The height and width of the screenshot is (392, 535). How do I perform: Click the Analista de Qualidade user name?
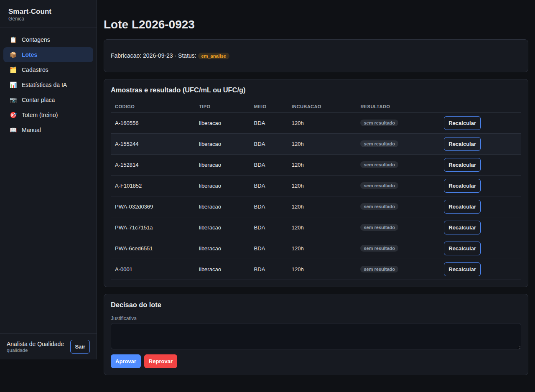(35, 344)
